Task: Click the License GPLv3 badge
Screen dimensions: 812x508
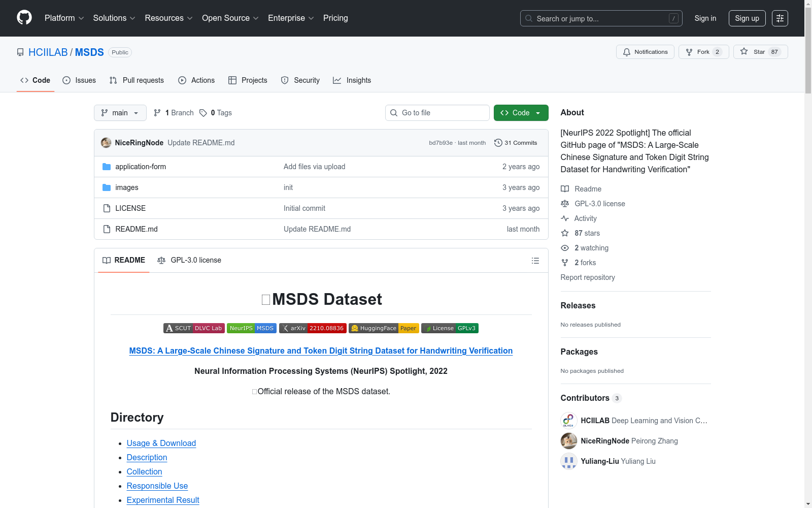Action: coord(450,328)
